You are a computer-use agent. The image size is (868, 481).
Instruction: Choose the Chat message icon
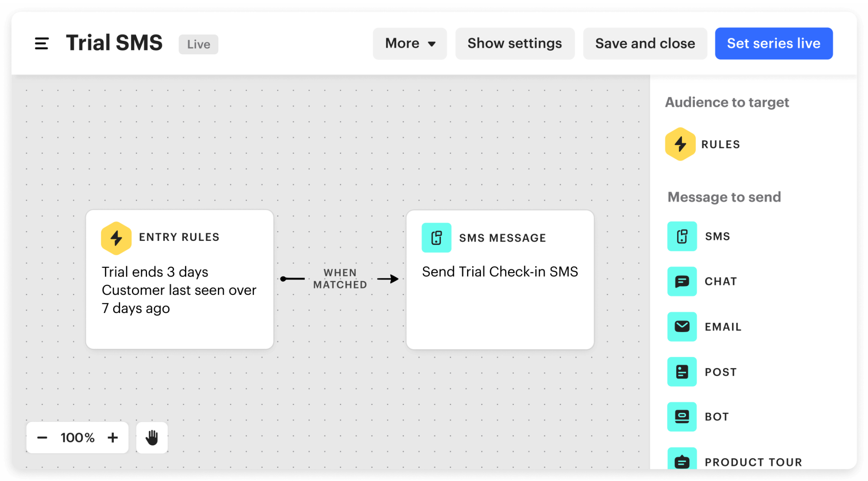click(682, 281)
